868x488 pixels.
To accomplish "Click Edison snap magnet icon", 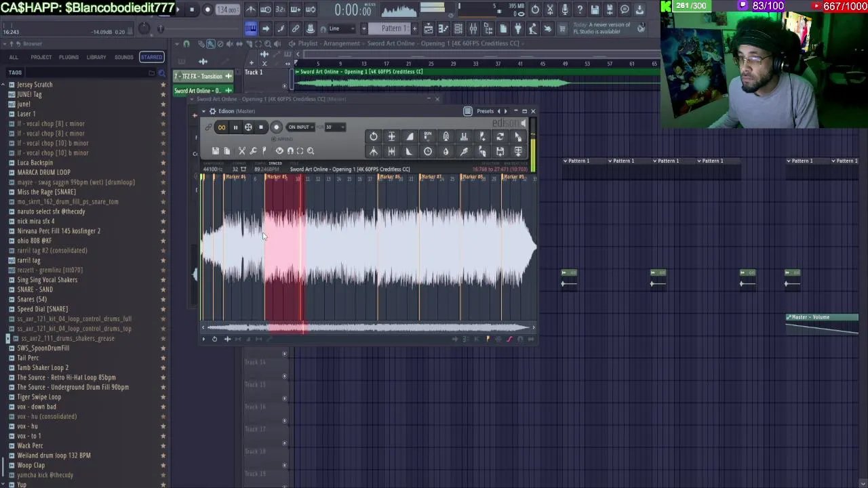I will coord(290,151).
